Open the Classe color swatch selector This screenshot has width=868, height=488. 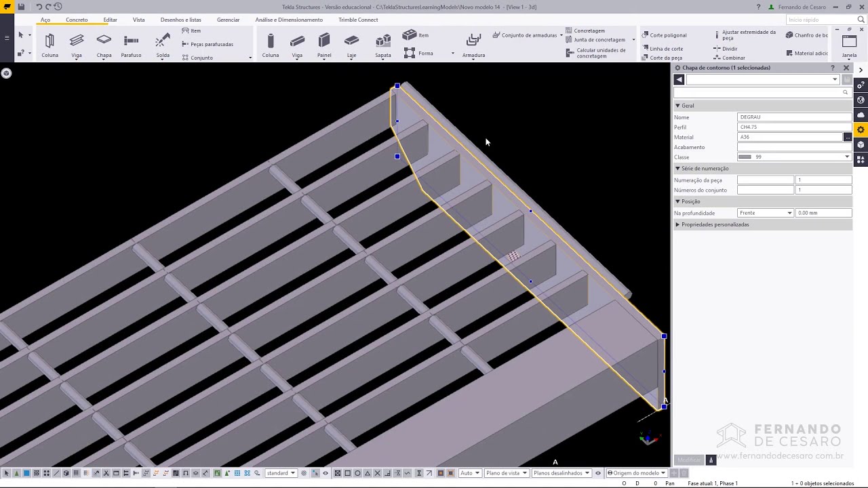[x=794, y=157]
